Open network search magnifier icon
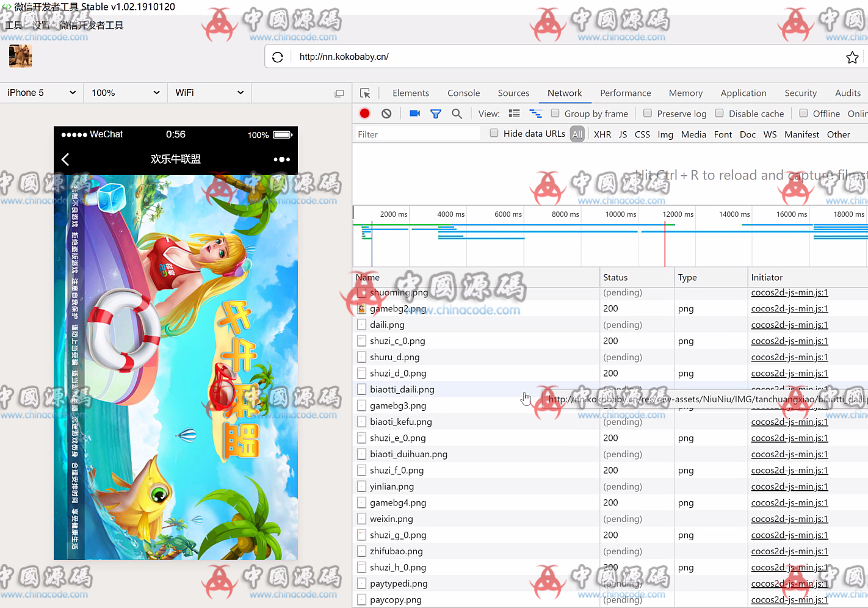This screenshot has height=608, width=868. [457, 114]
